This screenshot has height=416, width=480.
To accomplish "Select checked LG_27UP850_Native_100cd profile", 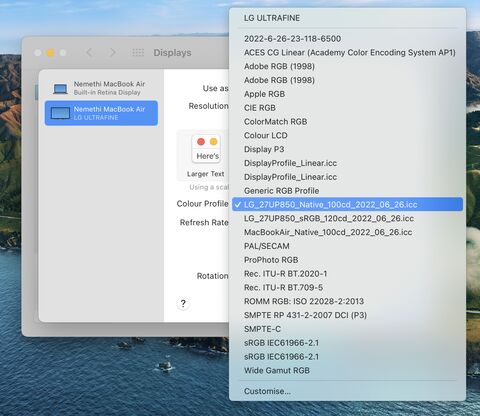I will click(347, 204).
